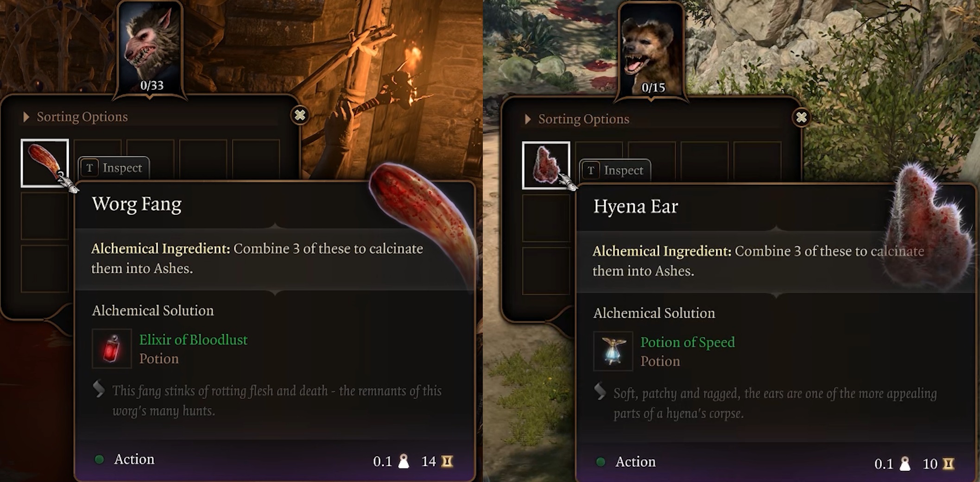The image size is (980, 482).
Task: Expand Sorting Options in hyena loot panel
Action: point(577,119)
